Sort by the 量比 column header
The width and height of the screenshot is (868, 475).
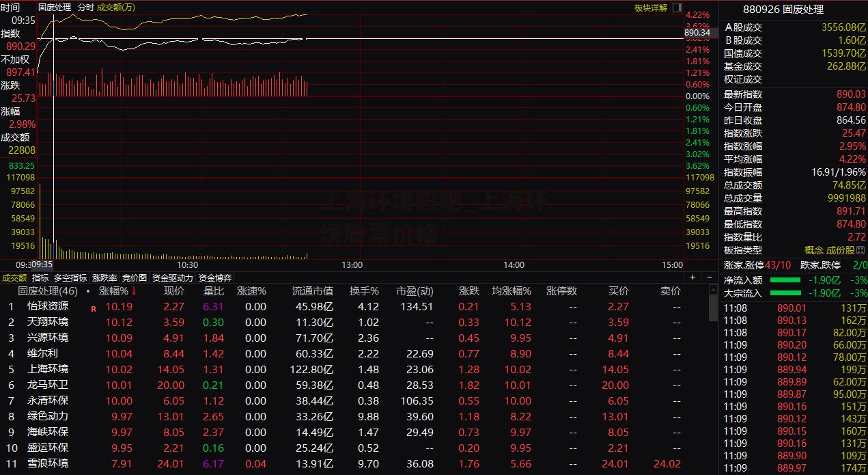coord(214,291)
